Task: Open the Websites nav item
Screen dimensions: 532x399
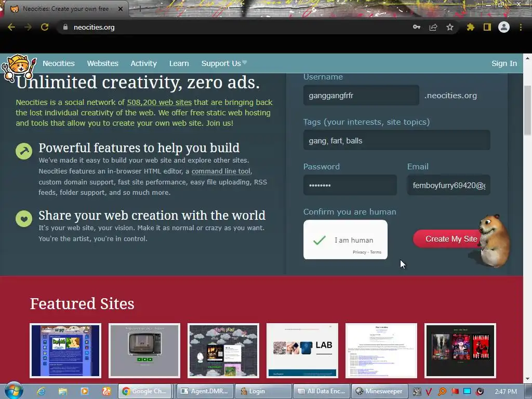Action: point(102,63)
